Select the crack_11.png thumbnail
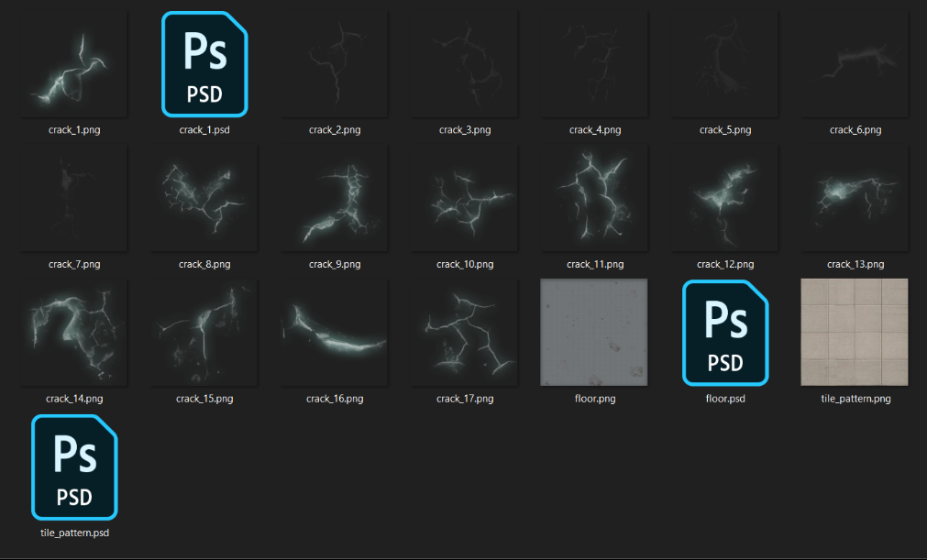The image size is (927, 560). [595, 198]
